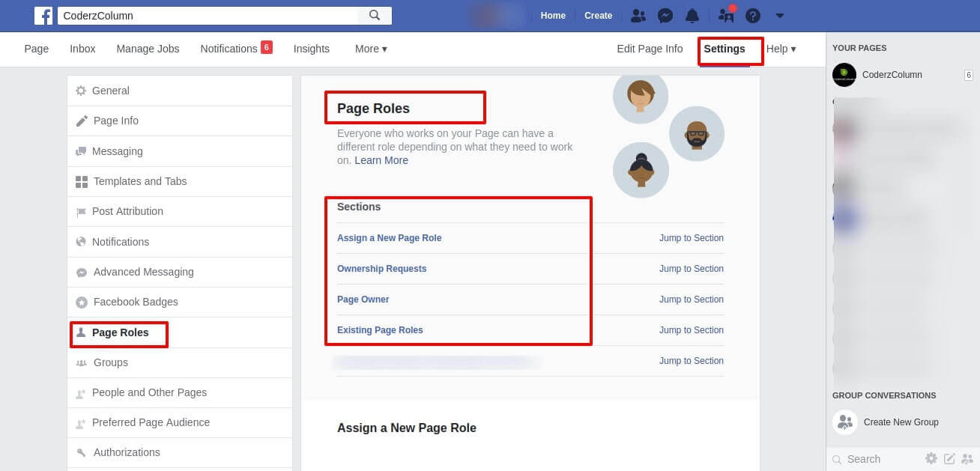The image size is (980, 471).
Task: Jump to Section for Page Owner
Action: [x=692, y=300]
